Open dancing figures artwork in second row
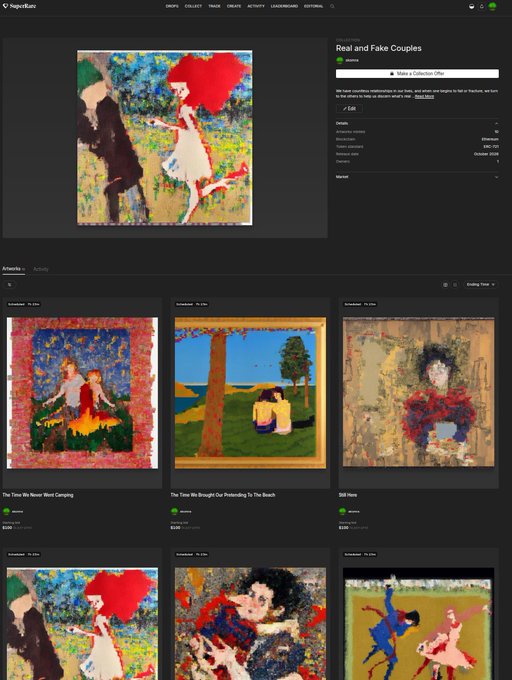 [418, 624]
